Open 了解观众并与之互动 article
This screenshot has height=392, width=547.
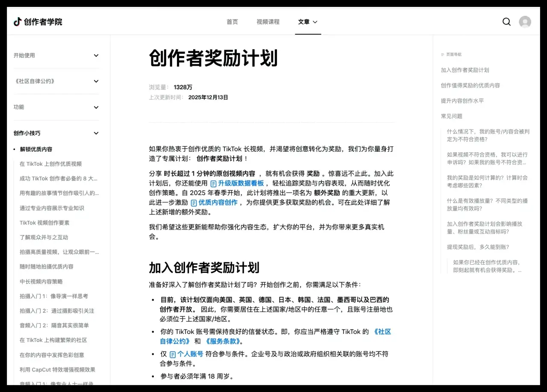point(44,237)
